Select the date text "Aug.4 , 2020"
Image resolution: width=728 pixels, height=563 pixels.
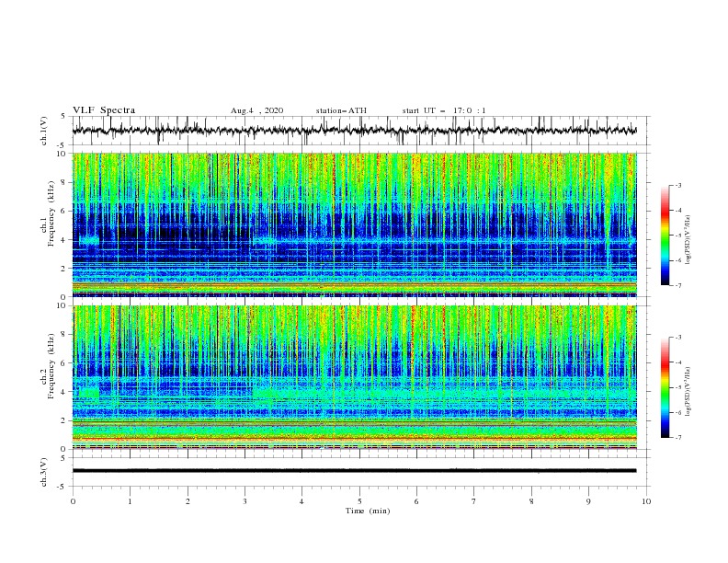tap(256, 110)
